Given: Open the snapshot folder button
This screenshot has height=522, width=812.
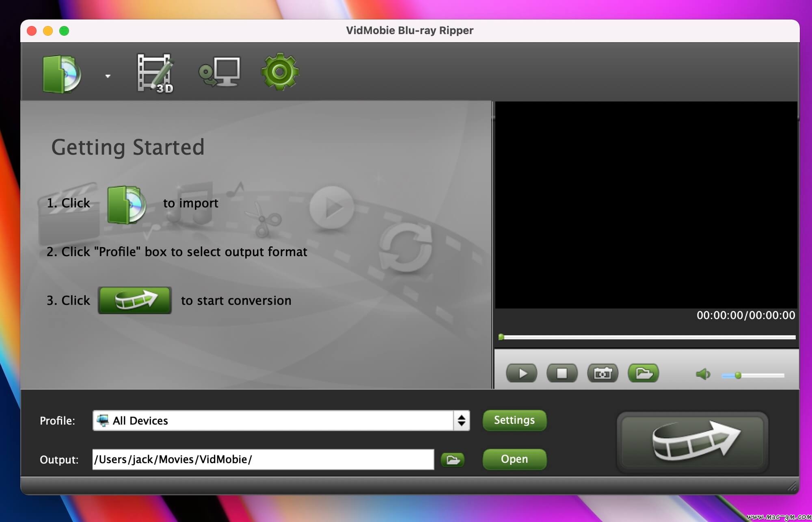Looking at the screenshot, I should 644,373.
